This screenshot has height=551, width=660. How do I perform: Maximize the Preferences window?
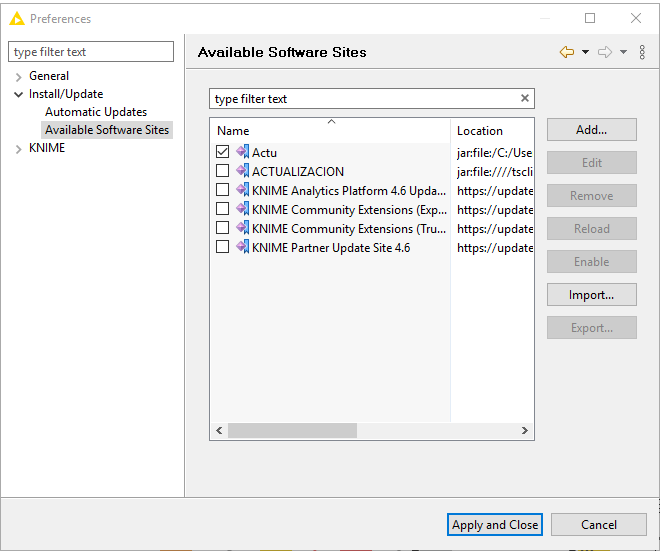point(590,18)
